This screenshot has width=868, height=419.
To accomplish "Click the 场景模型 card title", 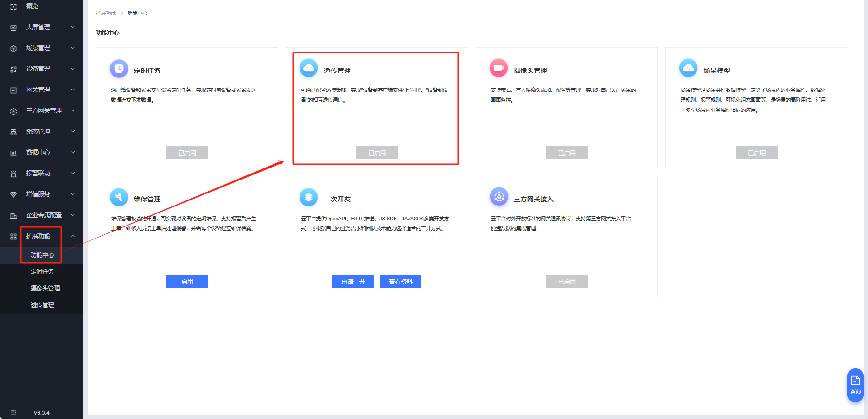I will pos(717,71).
